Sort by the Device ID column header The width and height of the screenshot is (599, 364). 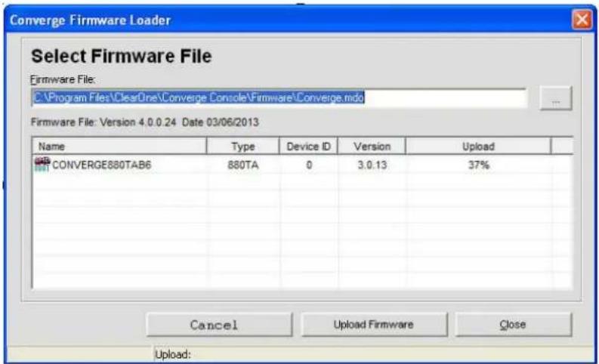coord(309,146)
